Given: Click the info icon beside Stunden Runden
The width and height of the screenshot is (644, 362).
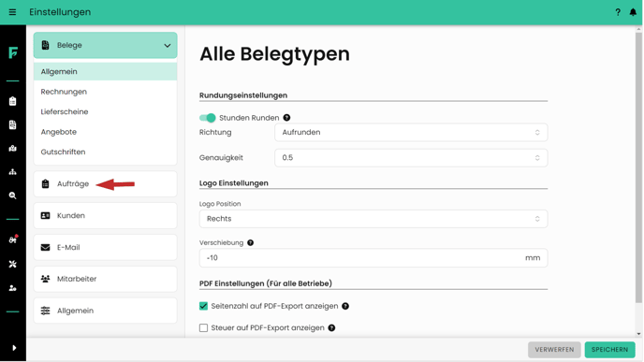Looking at the screenshot, I should [x=286, y=118].
